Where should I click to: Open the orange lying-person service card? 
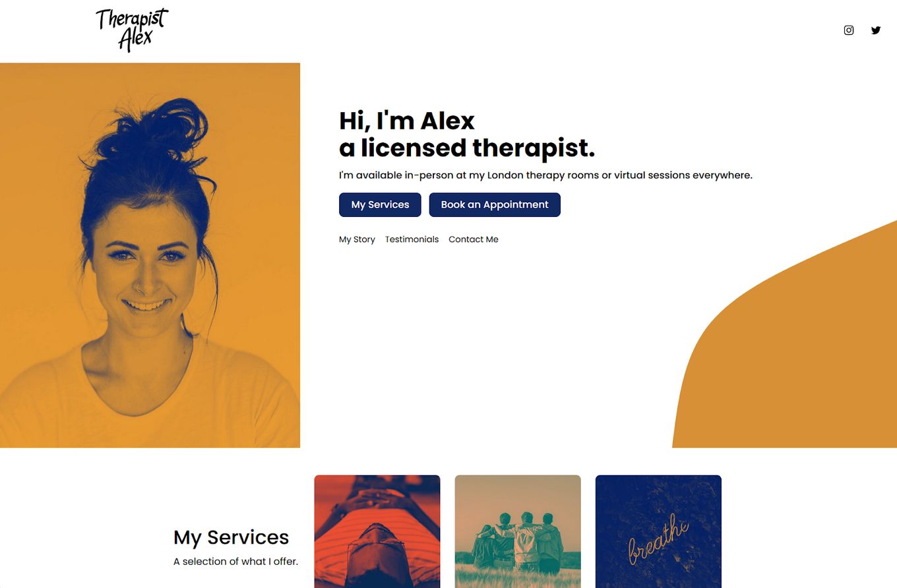click(x=377, y=531)
